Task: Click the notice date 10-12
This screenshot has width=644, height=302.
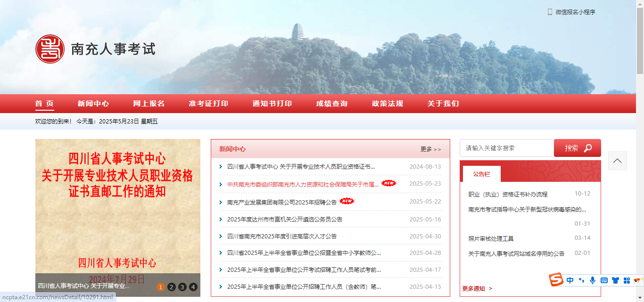Action: tap(582, 194)
